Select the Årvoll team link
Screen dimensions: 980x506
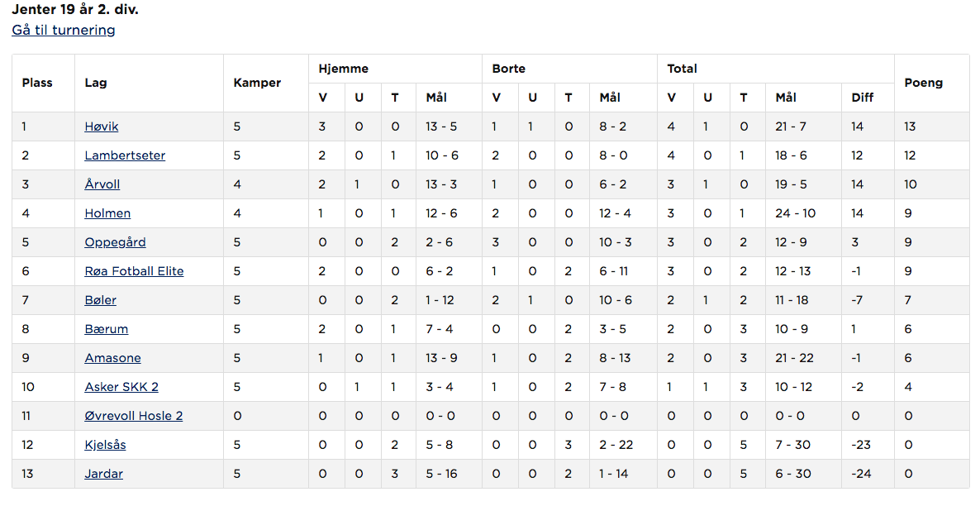(102, 184)
